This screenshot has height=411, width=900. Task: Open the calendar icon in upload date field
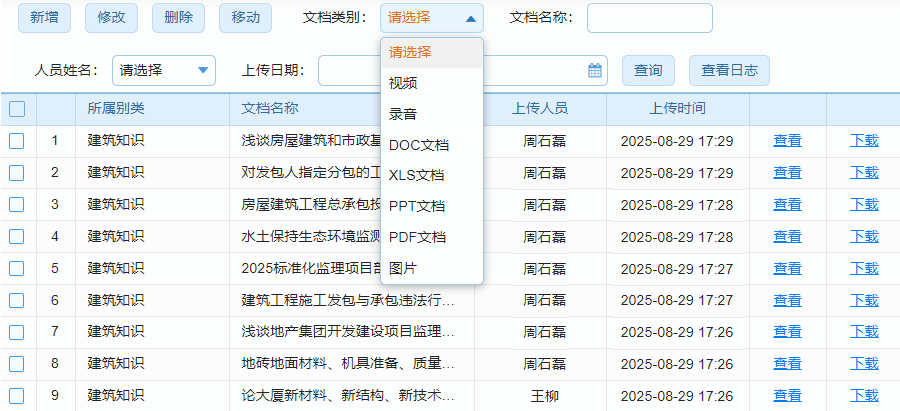[595, 70]
